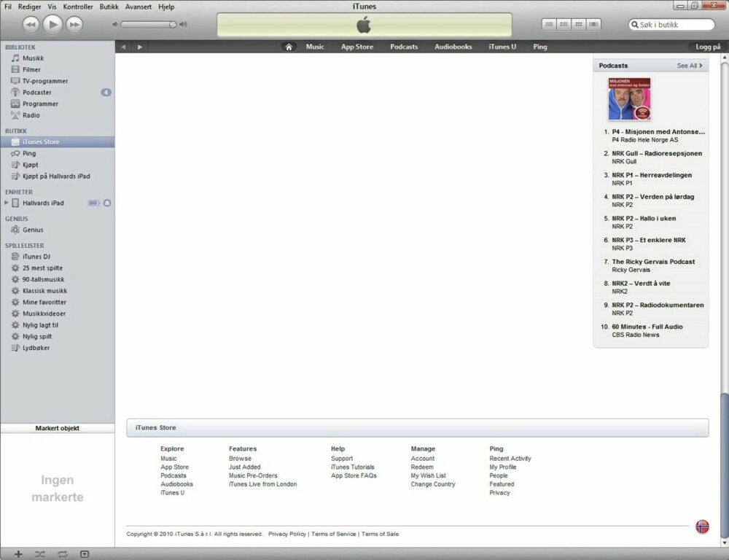
Task: Open the Butikk menu
Action: [x=109, y=7]
